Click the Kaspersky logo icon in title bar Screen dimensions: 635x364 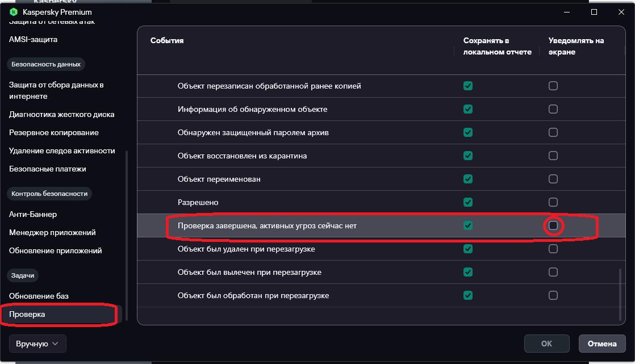[x=14, y=12]
